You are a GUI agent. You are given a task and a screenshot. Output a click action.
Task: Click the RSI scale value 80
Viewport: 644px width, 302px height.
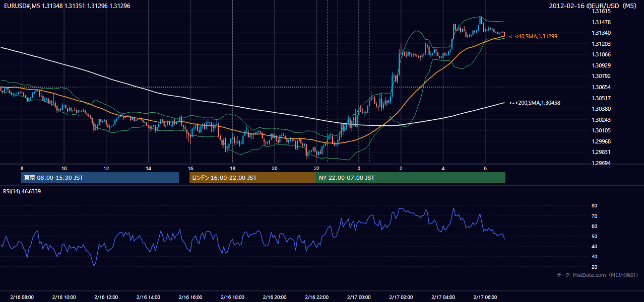[x=594, y=206]
